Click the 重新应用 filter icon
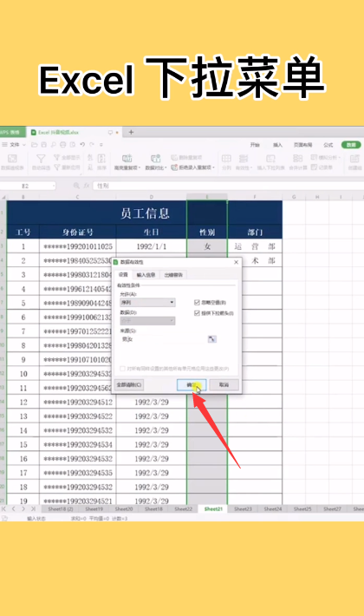Viewport: 364px width, 616px height. [67, 167]
